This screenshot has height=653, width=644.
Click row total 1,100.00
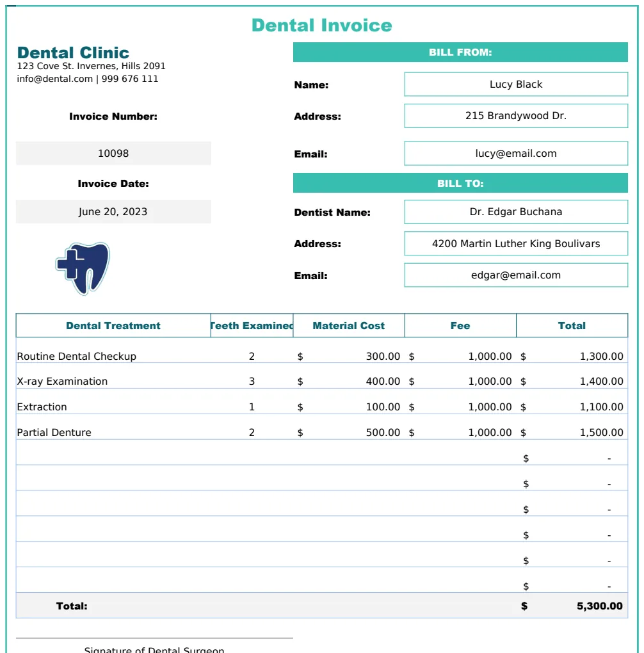pyautogui.click(x=602, y=407)
